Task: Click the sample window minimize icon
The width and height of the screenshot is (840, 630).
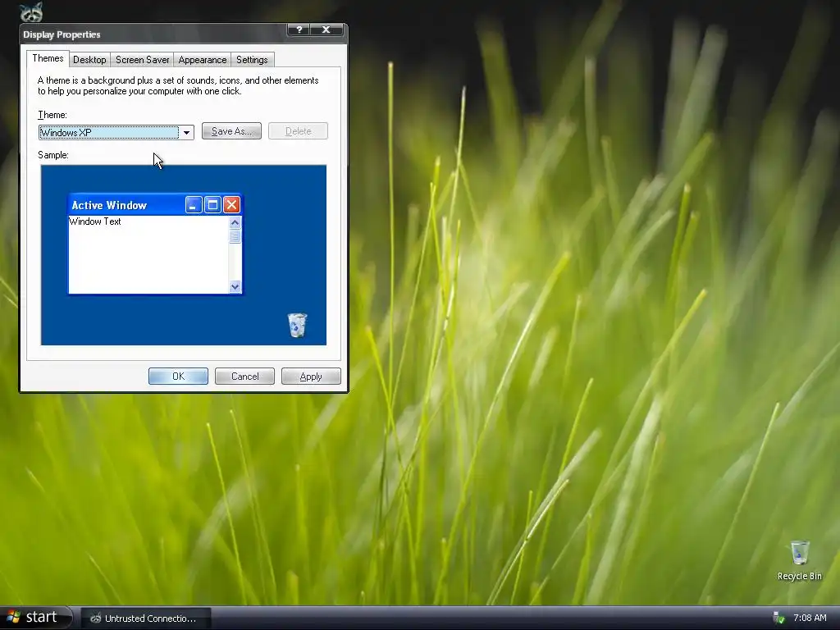Action: point(194,204)
